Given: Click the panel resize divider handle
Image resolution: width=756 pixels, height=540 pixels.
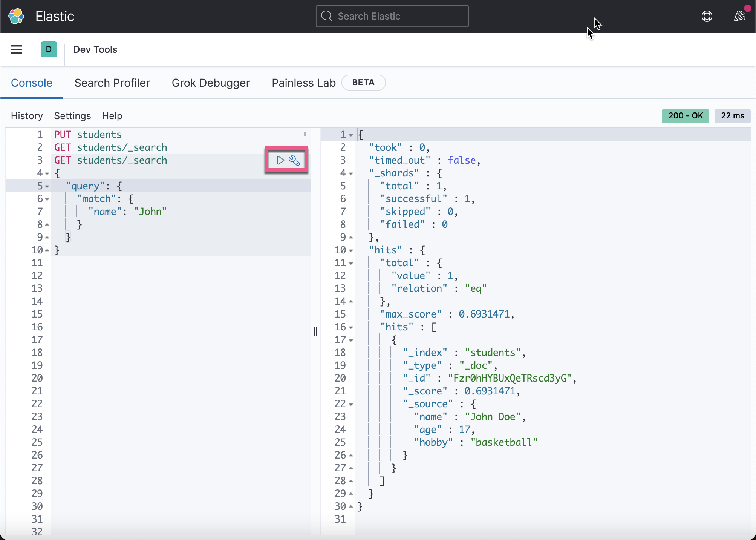Looking at the screenshot, I should click(315, 331).
